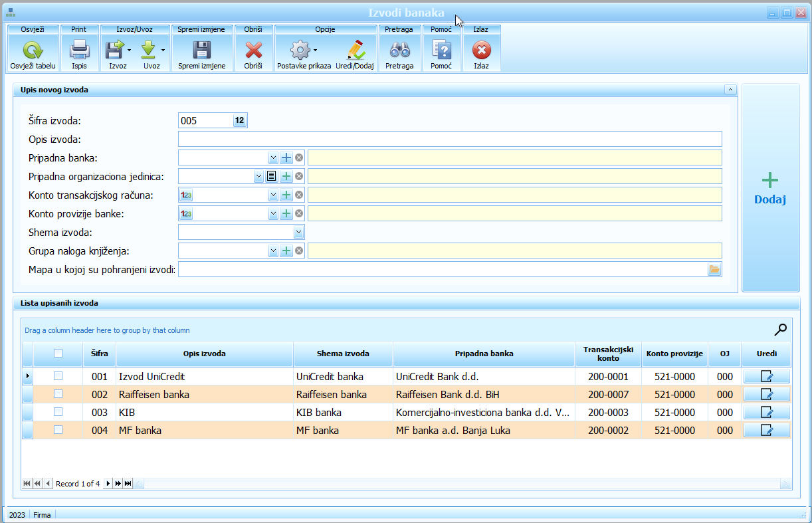This screenshot has height=523, width=812.
Task: Click the Uredi button for MF banka row
Action: pyautogui.click(x=766, y=430)
